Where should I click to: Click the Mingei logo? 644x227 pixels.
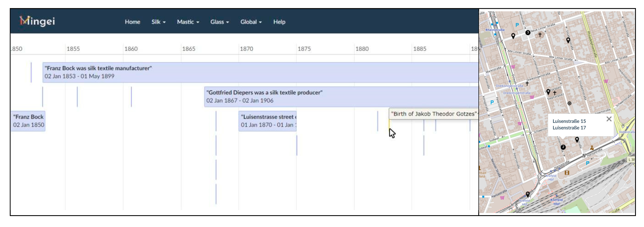[37, 21]
